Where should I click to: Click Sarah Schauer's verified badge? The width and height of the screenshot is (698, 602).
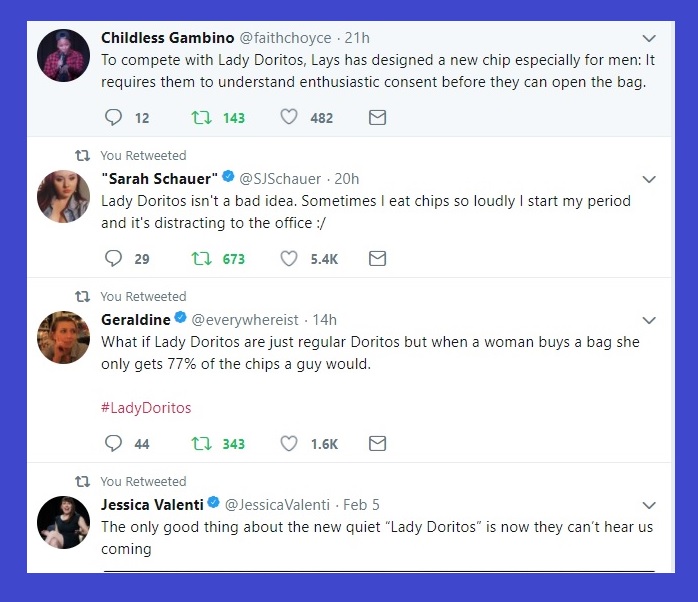pos(228,178)
